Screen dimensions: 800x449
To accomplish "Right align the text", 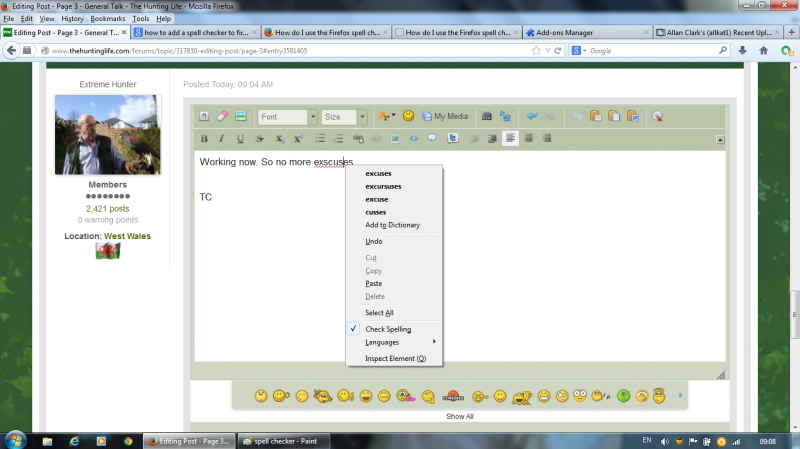I will tap(547, 138).
